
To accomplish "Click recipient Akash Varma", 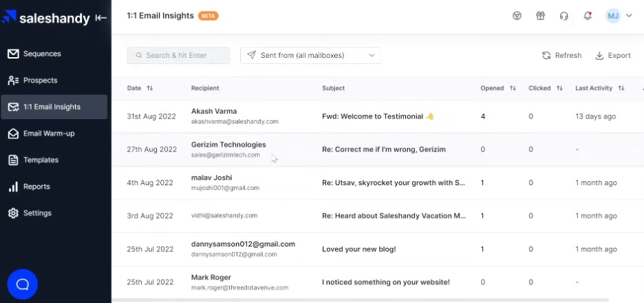I will (x=214, y=112).
